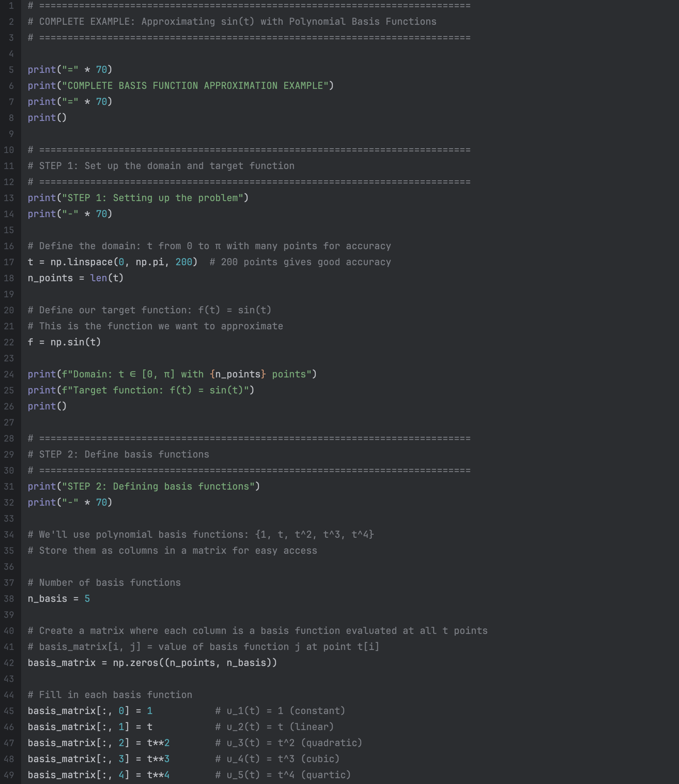Click the comment '200 points gives good accuracy'
Screen dimensions: 679x784
(300, 262)
